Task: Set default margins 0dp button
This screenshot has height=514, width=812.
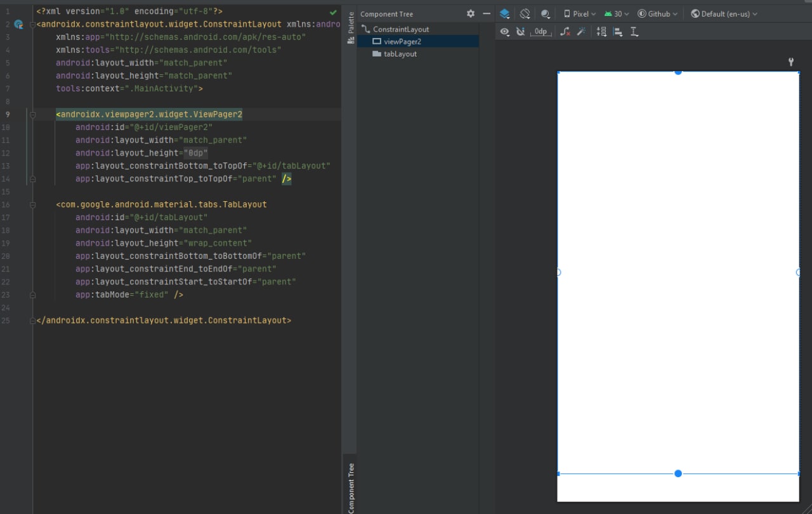Action: 540,32
